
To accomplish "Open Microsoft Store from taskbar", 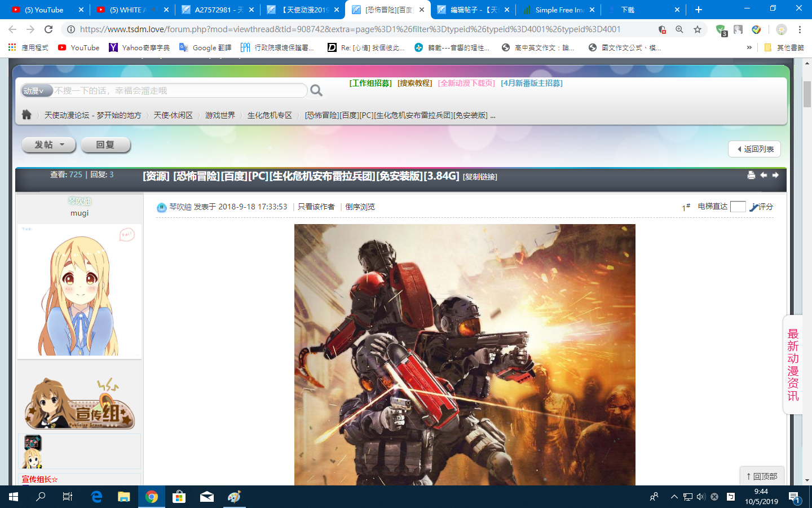I will [x=179, y=497].
